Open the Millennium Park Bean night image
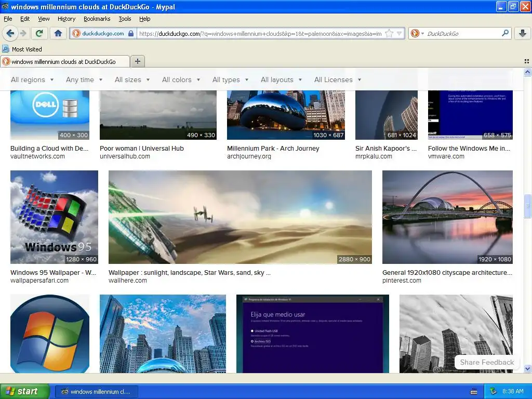 (286, 115)
